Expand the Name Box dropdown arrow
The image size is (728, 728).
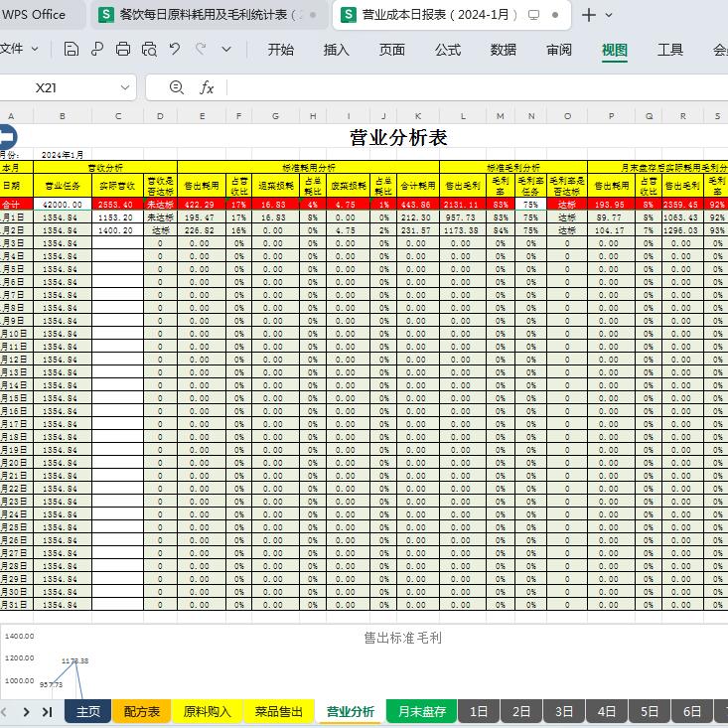(x=125, y=87)
